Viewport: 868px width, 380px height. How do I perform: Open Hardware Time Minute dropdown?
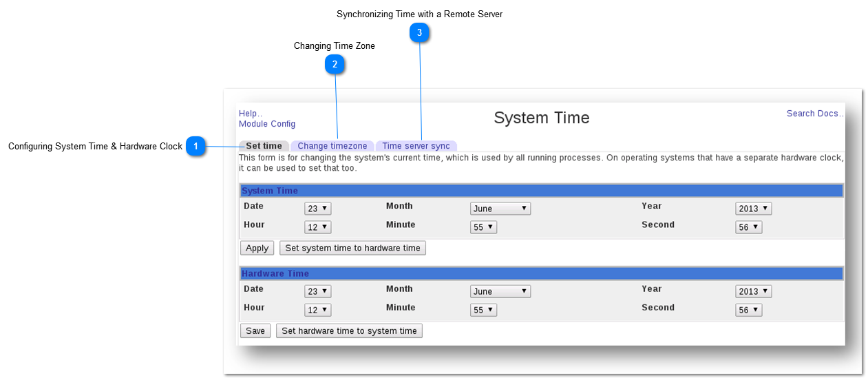click(484, 310)
